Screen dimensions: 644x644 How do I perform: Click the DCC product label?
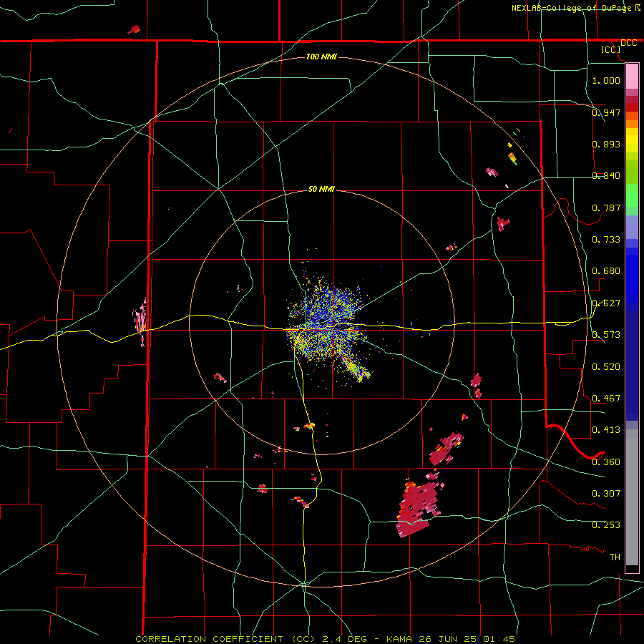[x=628, y=43]
